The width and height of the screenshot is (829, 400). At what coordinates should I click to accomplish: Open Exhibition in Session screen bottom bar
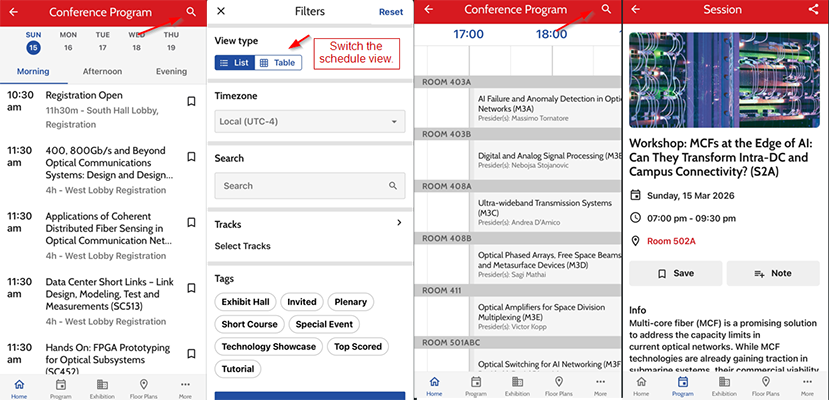tap(724, 386)
